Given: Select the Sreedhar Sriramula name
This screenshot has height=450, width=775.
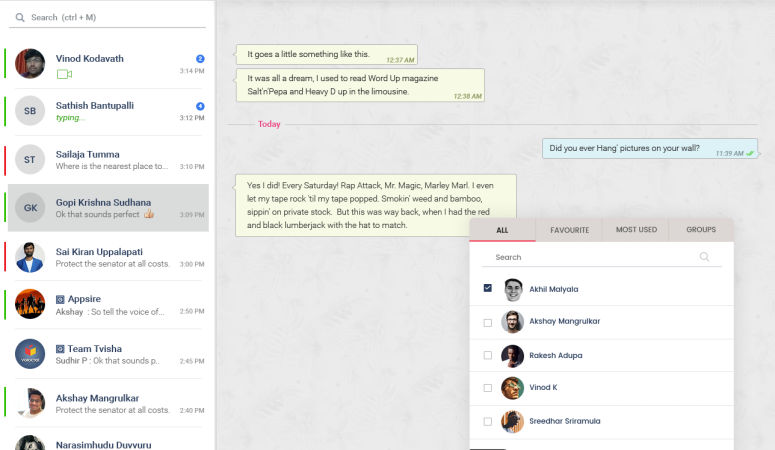Looking at the screenshot, I should (x=564, y=421).
